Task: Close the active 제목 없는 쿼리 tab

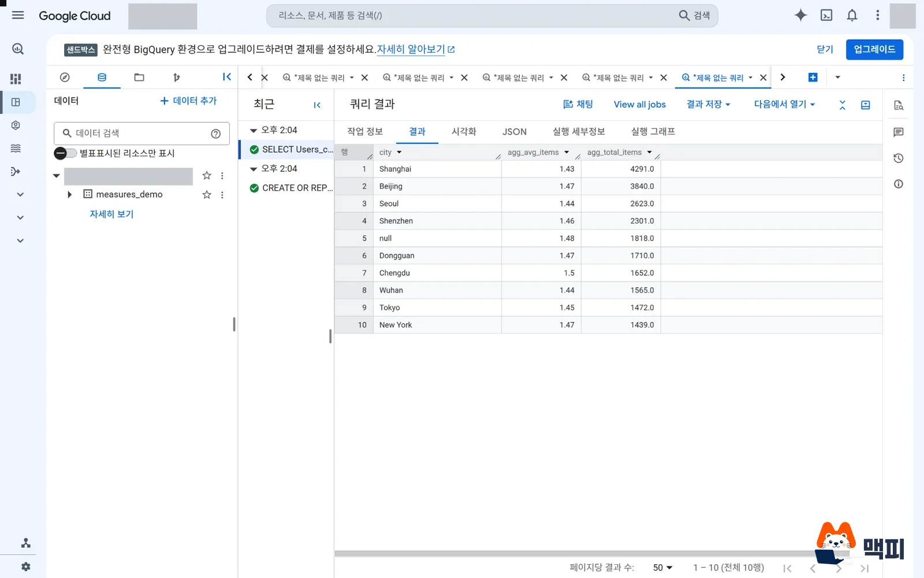Action: tap(763, 77)
